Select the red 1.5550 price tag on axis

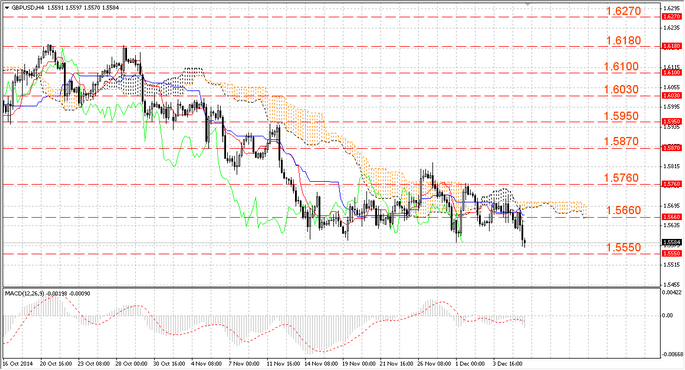[x=672, y=253]
